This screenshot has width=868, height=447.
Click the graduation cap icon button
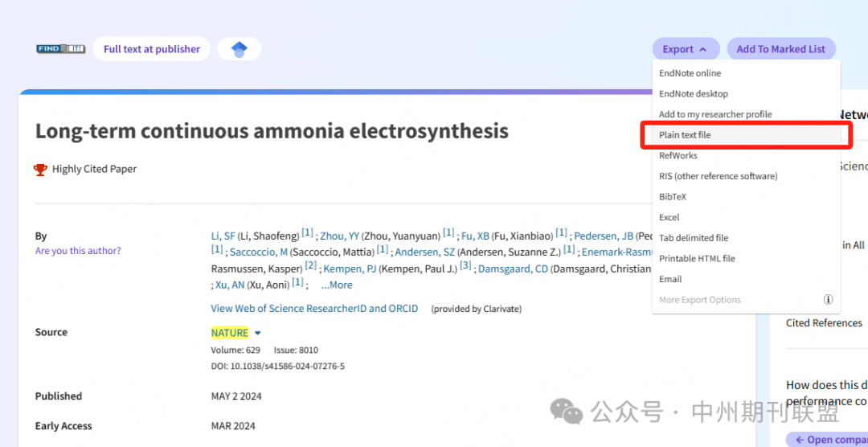239,49
